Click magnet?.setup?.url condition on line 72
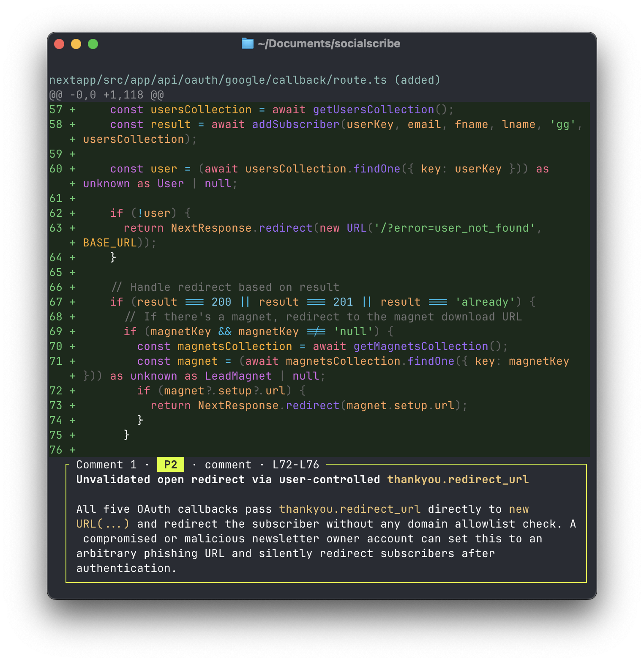This screenshot has height=662, width=644. (x=225, y=391)
